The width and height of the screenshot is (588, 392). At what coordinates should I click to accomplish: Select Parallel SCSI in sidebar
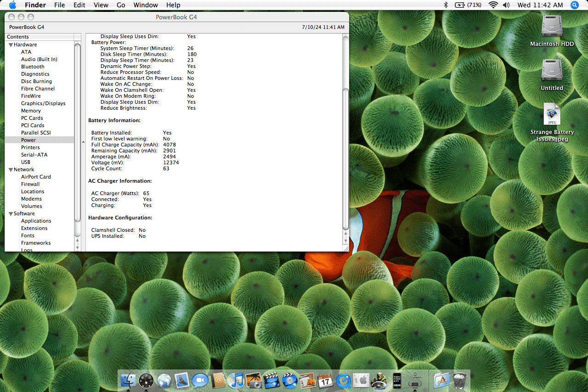tap(36, 133)
